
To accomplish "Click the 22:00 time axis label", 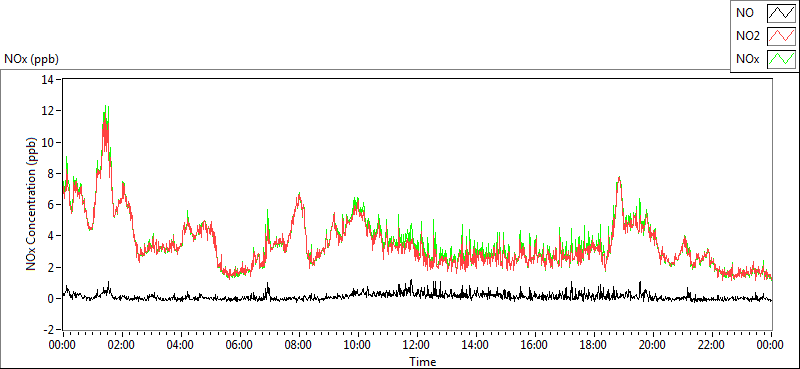I will 712,345.
